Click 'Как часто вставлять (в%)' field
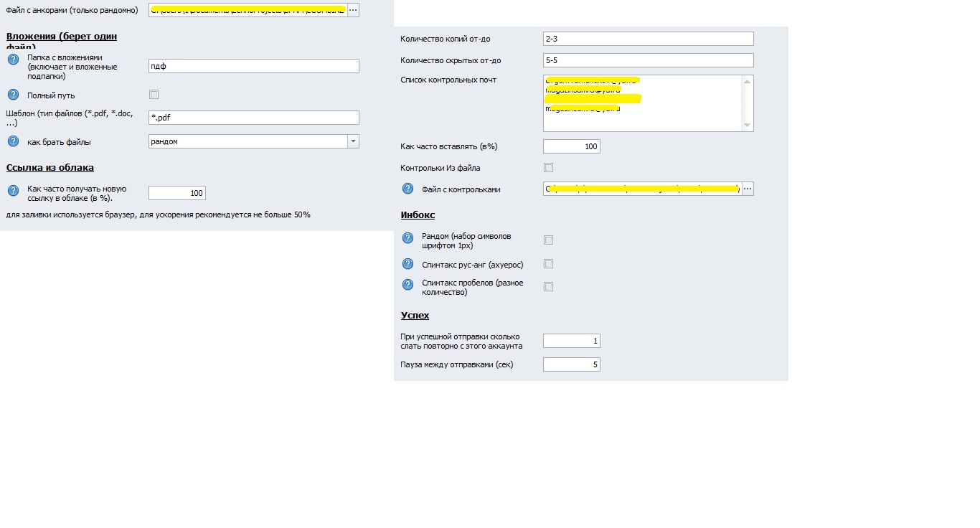Image resolution: width=980 pixels, height=528 pixels. [572, 146]
